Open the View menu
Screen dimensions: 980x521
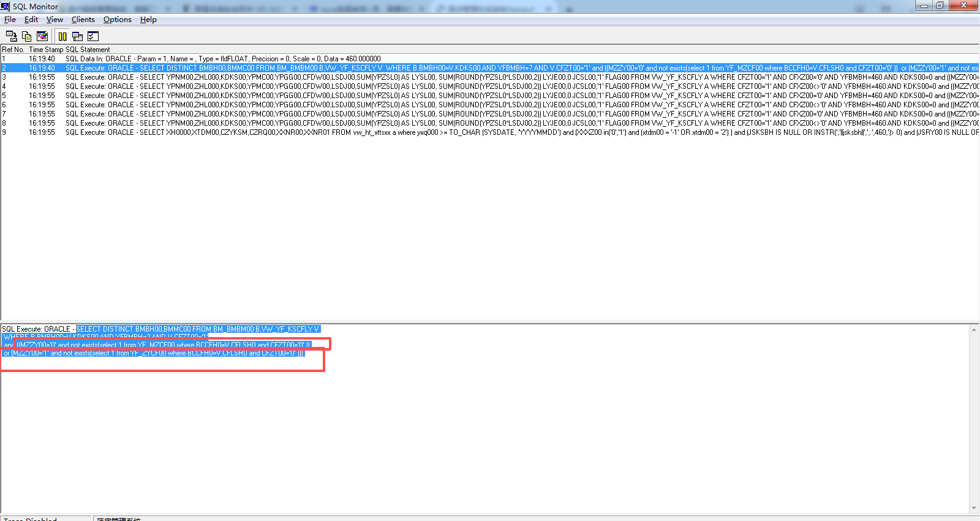[x=55, y=20]
